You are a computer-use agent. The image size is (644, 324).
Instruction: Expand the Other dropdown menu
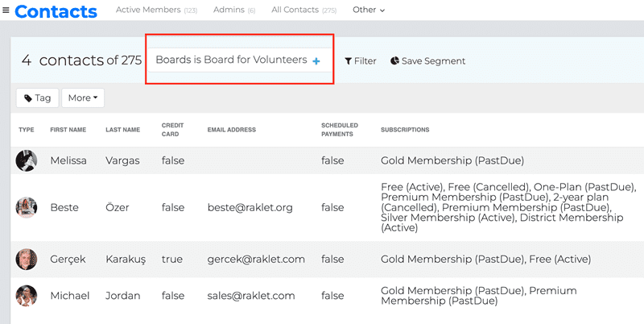(369, 10)
